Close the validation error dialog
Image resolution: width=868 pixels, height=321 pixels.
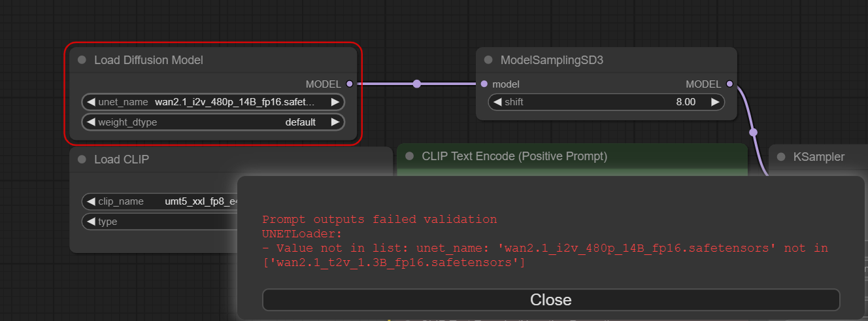pyautogui.click(x=551, y=299)
